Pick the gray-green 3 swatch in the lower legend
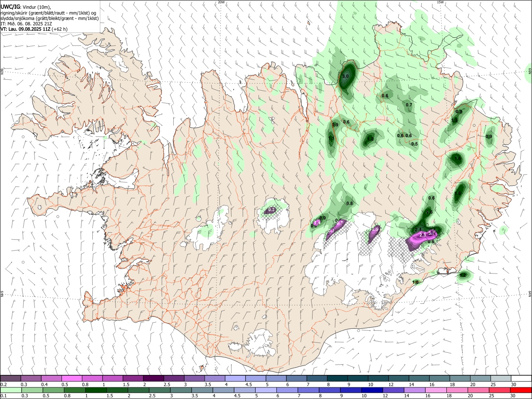The width and height of the screenshot is (532, 399). click(181, 390)
